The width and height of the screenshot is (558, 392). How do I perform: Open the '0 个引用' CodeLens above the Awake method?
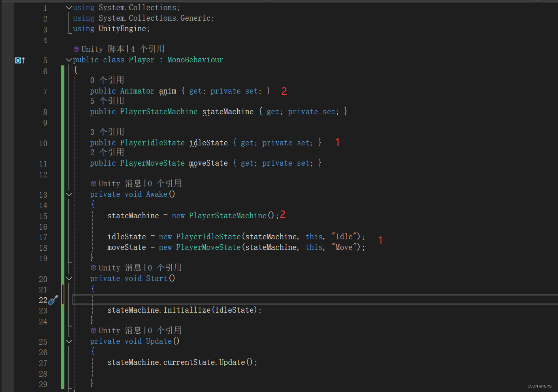tap(165, 183)
